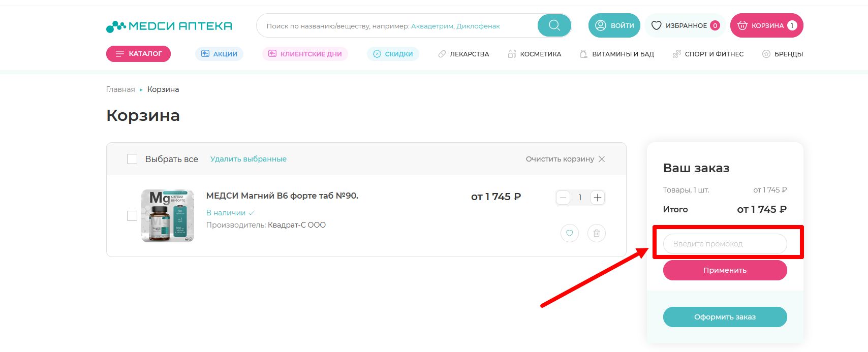Decrease quantity with minus button
Image resolution: width=868 pixels, height=352 pixels.
click(563, 198)
